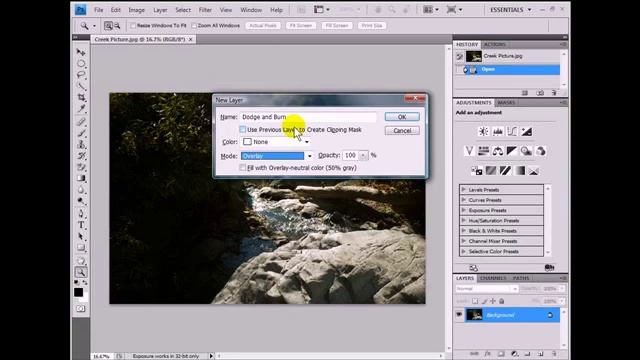Select the Gradient tool in toolbox
This screenshot has width=640, height=360.
(81, 178)
